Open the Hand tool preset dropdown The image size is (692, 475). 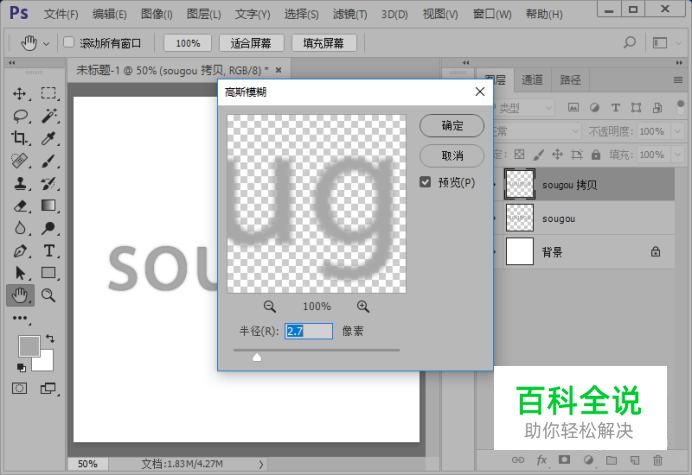click(x=46, y=43)
